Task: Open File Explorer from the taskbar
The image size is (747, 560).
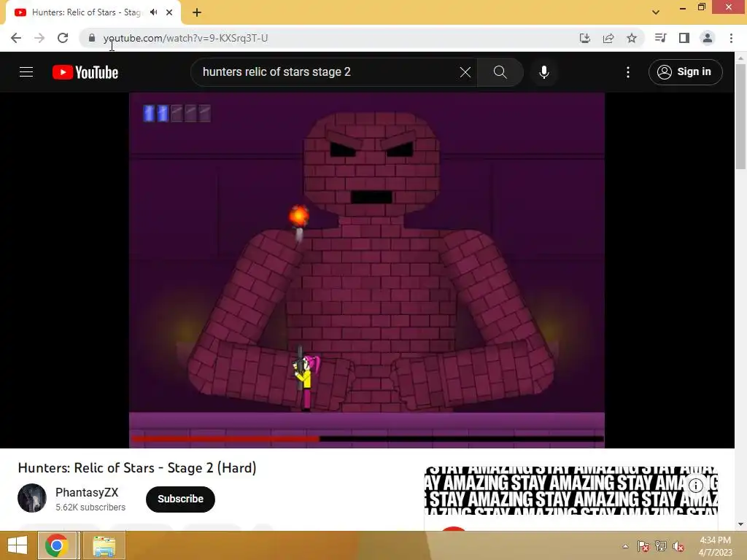Action: [104, 545]
